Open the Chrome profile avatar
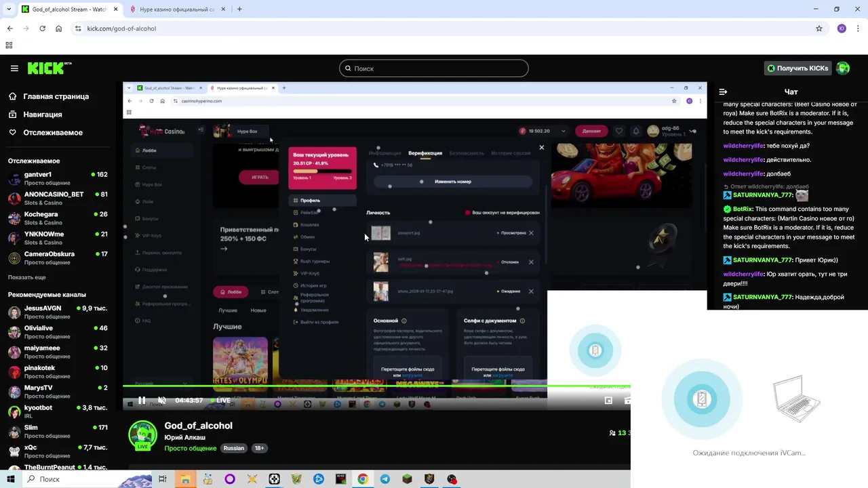The image size is (868, 488). click(842, 28)
